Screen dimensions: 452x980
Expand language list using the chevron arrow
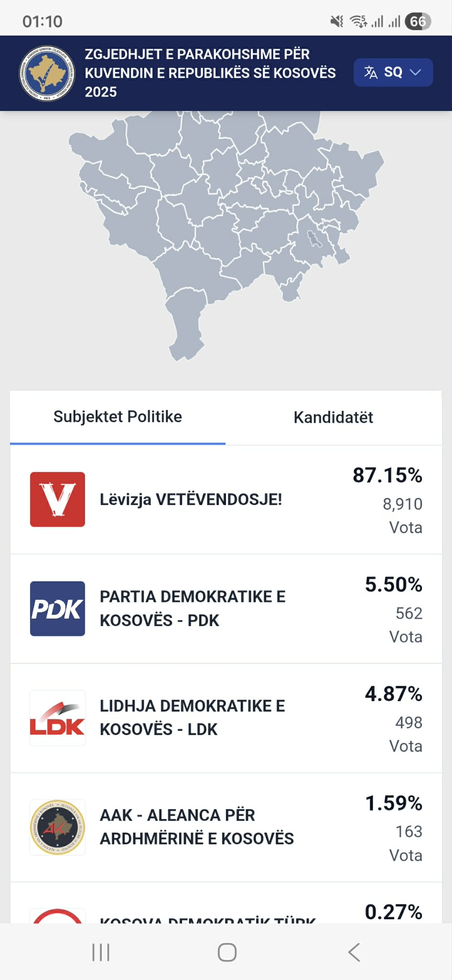pos(416,72)
